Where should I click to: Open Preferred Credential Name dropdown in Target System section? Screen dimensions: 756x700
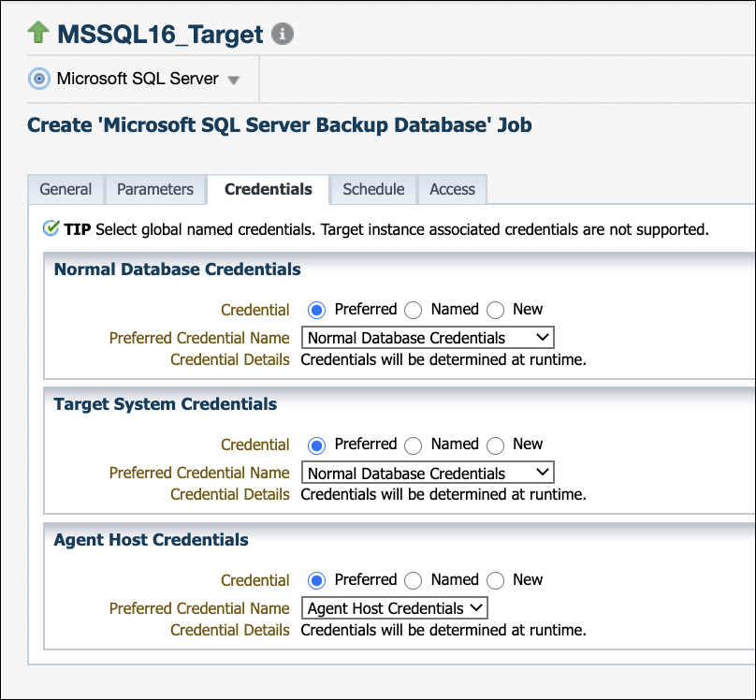point(428,473)
